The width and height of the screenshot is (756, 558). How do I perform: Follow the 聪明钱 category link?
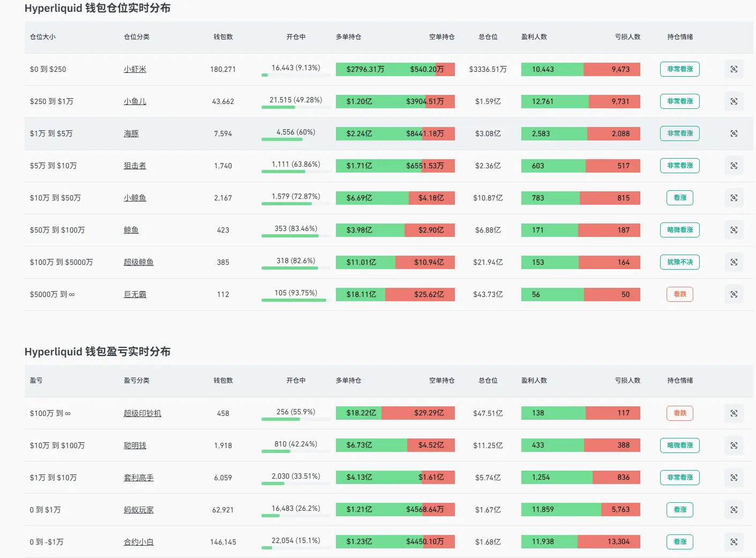point(135,445)
